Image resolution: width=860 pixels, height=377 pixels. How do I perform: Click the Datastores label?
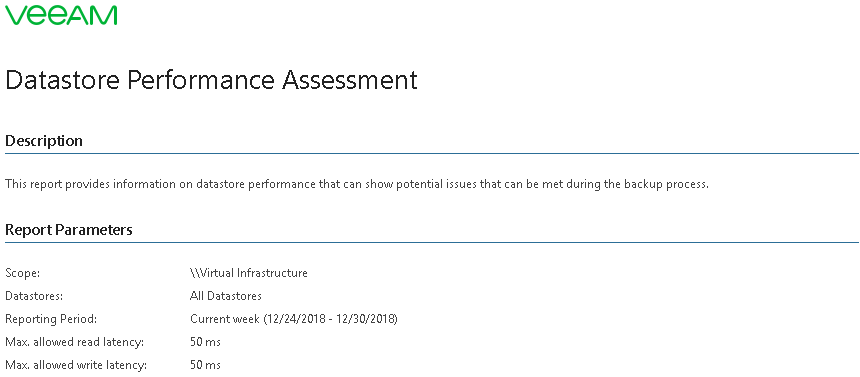click(x=34, y=296)
